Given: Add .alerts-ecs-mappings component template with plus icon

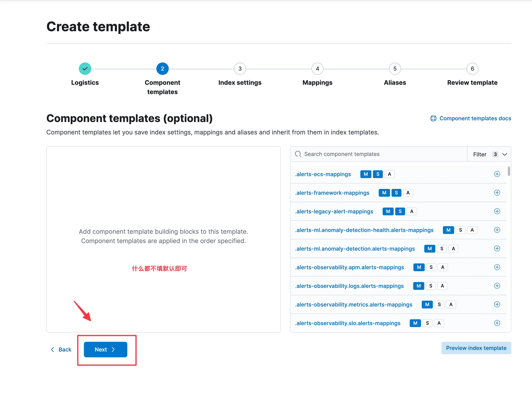Looking at the screenshot, I should 497,174.
